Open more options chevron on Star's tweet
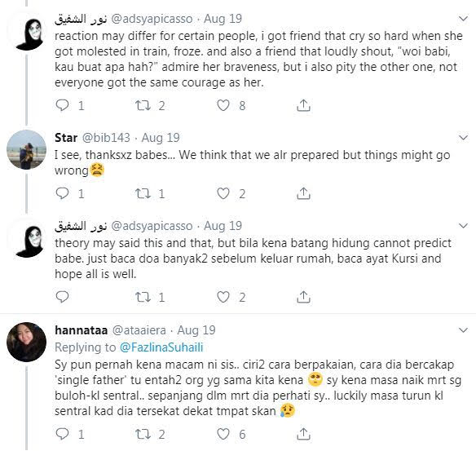This screenshot has height=451, width=476. 463,138
